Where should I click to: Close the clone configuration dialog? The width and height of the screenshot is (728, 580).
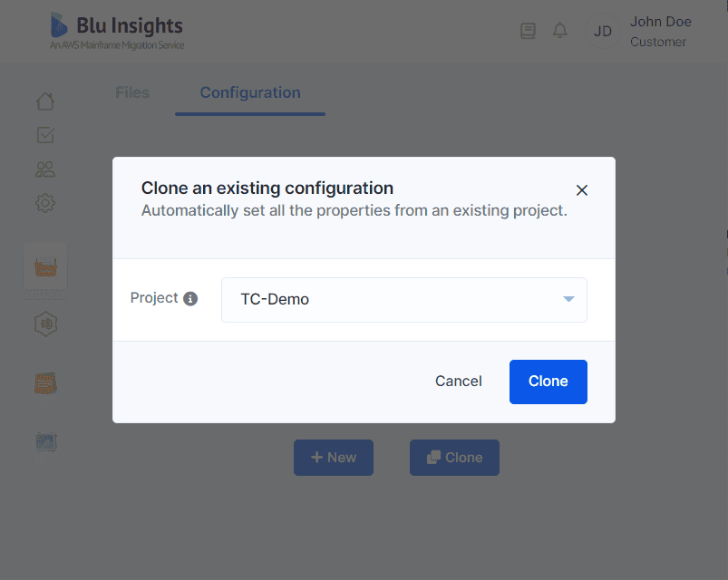click(x=581, y=190)
